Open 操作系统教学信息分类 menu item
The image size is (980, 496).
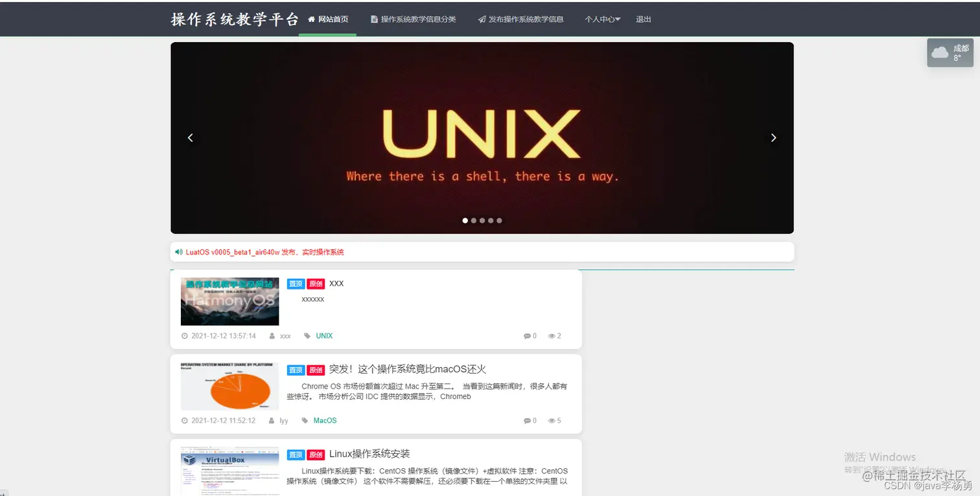(x=413, y=19)
